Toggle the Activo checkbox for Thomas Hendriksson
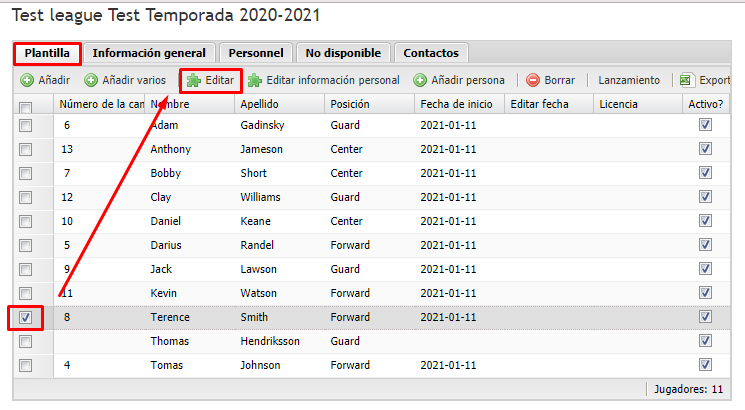 706,341
